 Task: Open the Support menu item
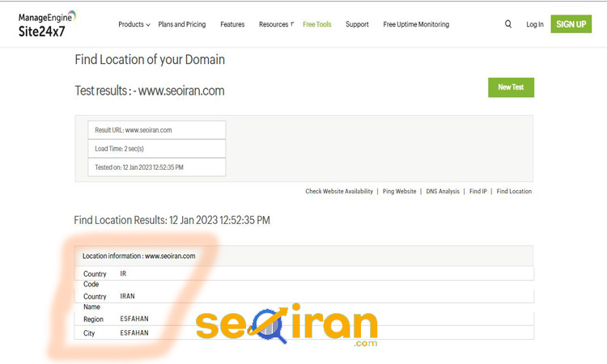pos(357,24)
